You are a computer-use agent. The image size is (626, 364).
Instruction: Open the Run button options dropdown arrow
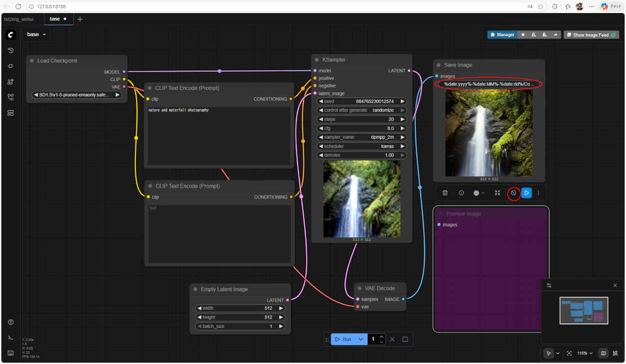click(x=361, y=339)
